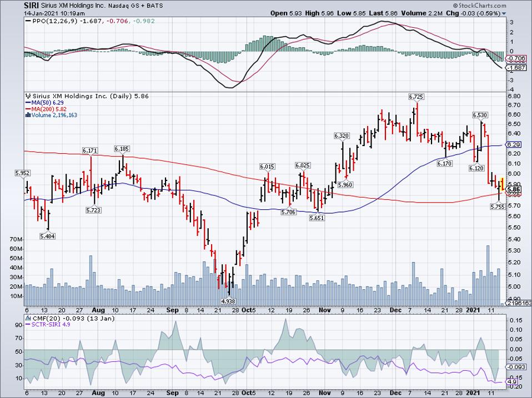Click the 2196163 volume tag on right axis

tap(519, 304)
